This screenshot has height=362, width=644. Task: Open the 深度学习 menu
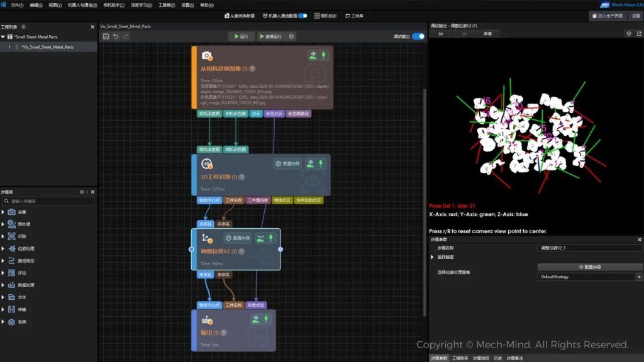[141, 4]
